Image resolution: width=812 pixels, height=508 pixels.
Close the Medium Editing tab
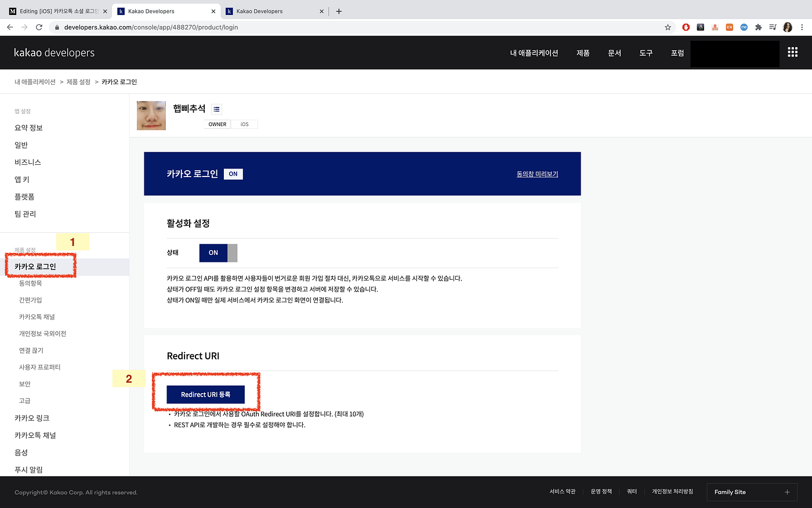pyautogui.click(x=105, y=11)
